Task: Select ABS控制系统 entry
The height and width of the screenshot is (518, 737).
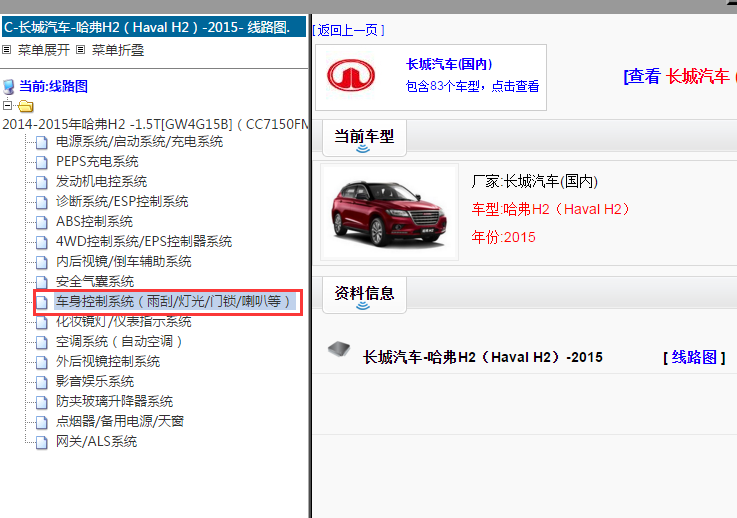Action: point(94,221)
